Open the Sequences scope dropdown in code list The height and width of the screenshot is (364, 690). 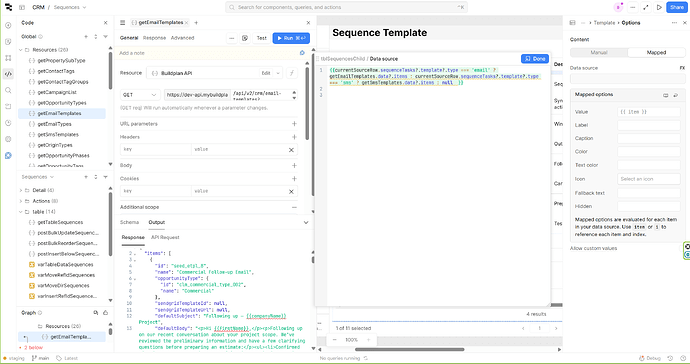pyautogui.click(x=37, y=177)
